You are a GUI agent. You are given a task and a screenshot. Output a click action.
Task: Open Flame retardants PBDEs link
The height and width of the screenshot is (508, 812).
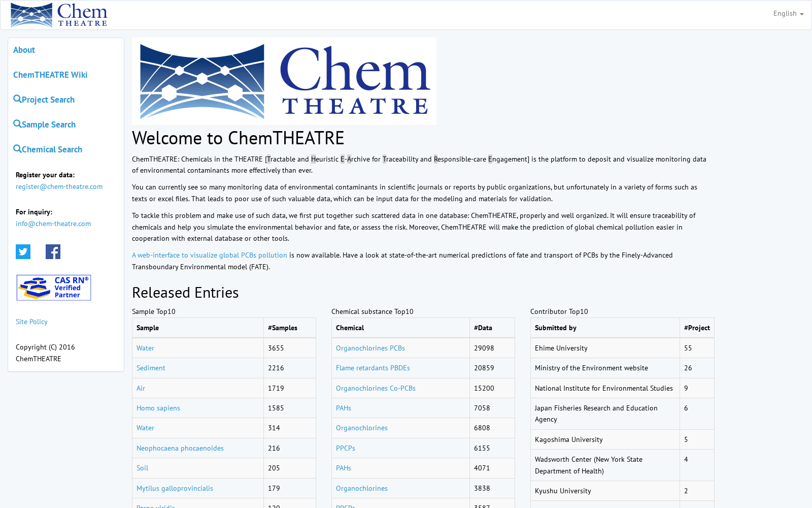[x=373, y=368]
